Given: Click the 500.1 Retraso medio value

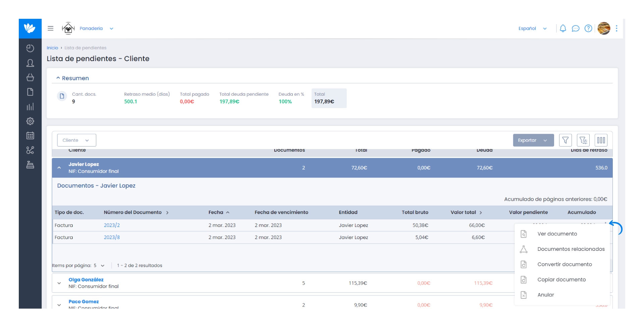Looking at the screenshot, I should pyautogui.click(x=130, y=102).
